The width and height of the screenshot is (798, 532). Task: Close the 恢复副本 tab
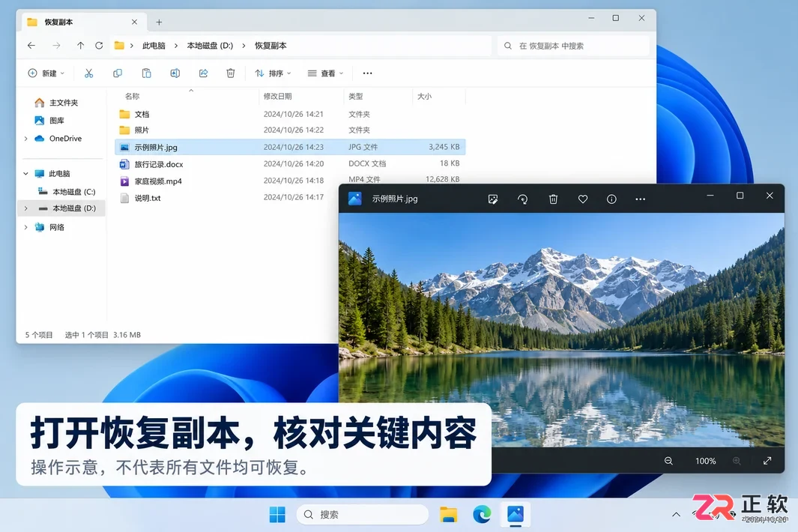134,22
